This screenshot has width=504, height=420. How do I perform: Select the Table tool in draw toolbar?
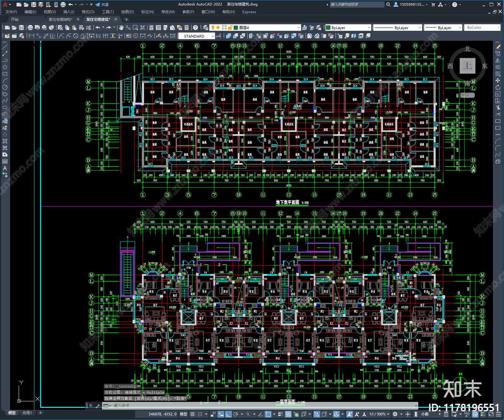(5, 161)
